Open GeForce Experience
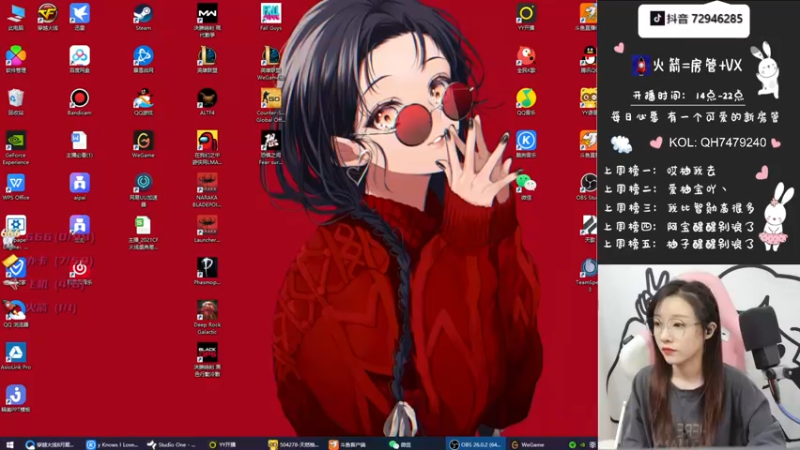Screen dimensions: 800x450 (x=16, y=147)
